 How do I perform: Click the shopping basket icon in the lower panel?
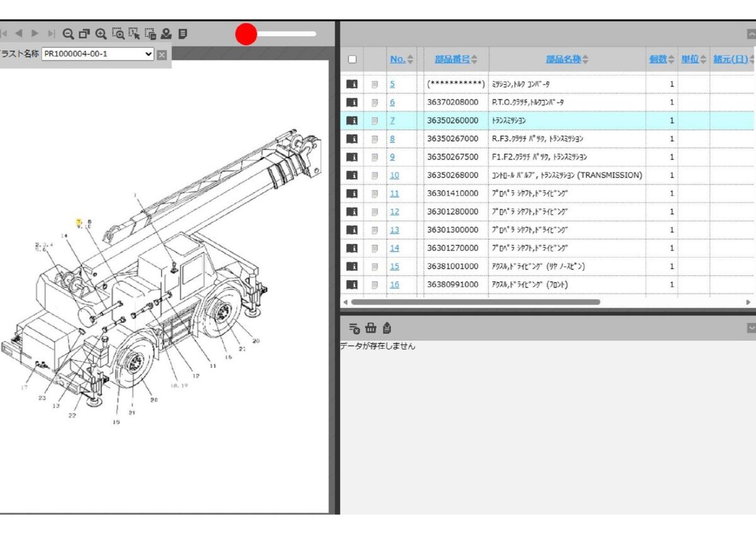coord(370,328)
